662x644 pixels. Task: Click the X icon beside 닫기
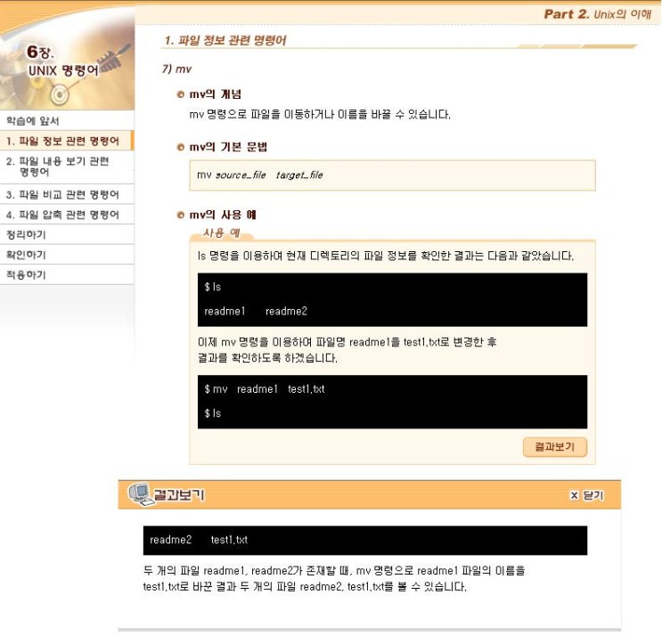click(x=574, y=495)
